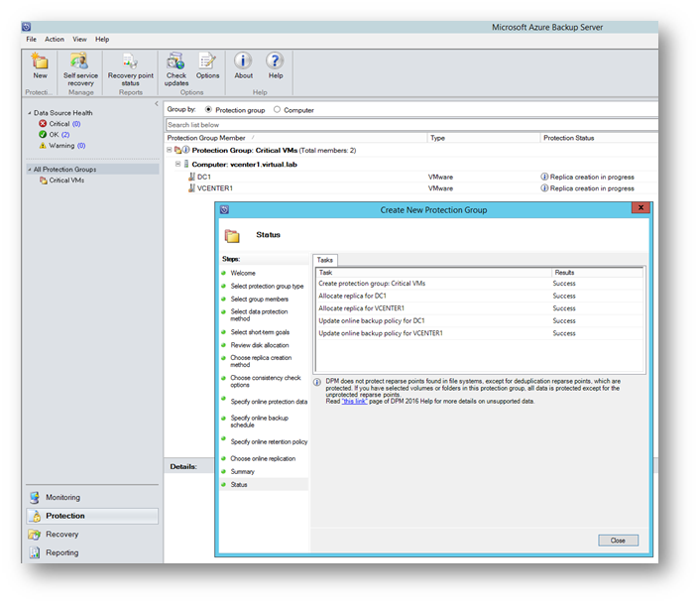Screen dimensions: 700x605
Task: Click the Results column header in dialog
Action: 597,273
